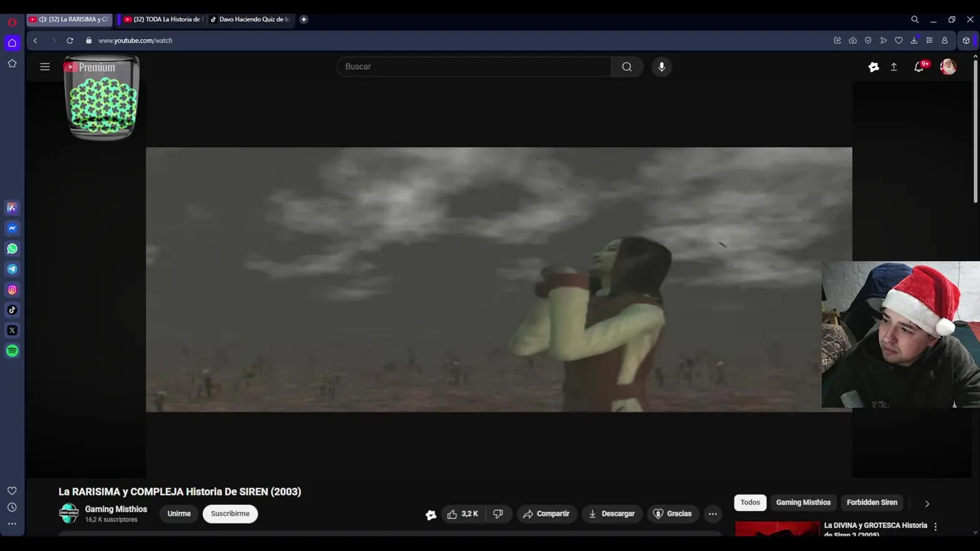The height and width of the screenshot is (551, 980).
Task: Open a new browser tab
Action: 304,19
